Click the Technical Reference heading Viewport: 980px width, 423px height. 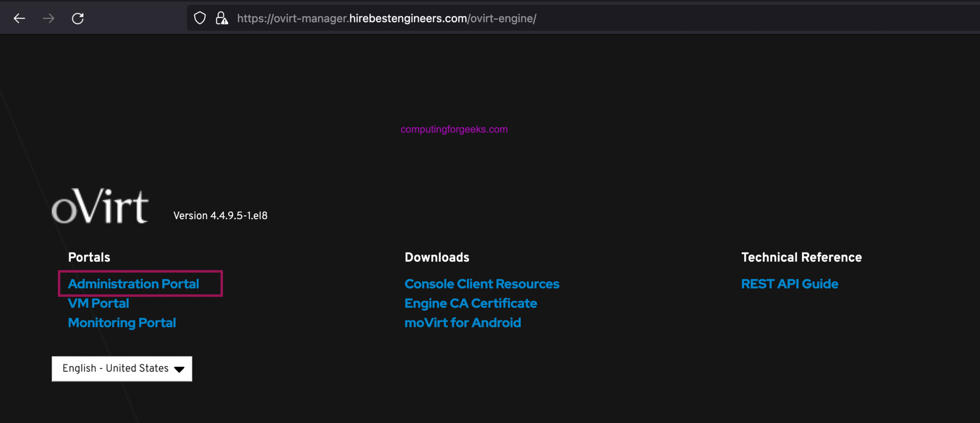click(x=802, y=257)
